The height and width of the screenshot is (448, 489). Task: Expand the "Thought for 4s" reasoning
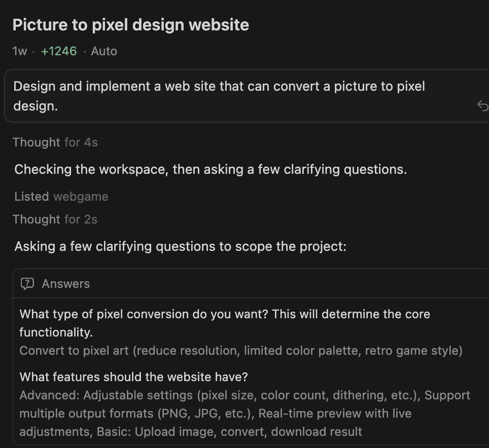tap(55, 142)
